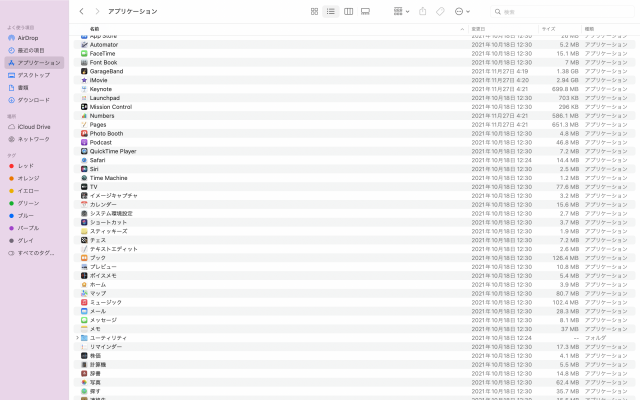Select the パープル purple tag
640x400 pixels.
[28, 228]
